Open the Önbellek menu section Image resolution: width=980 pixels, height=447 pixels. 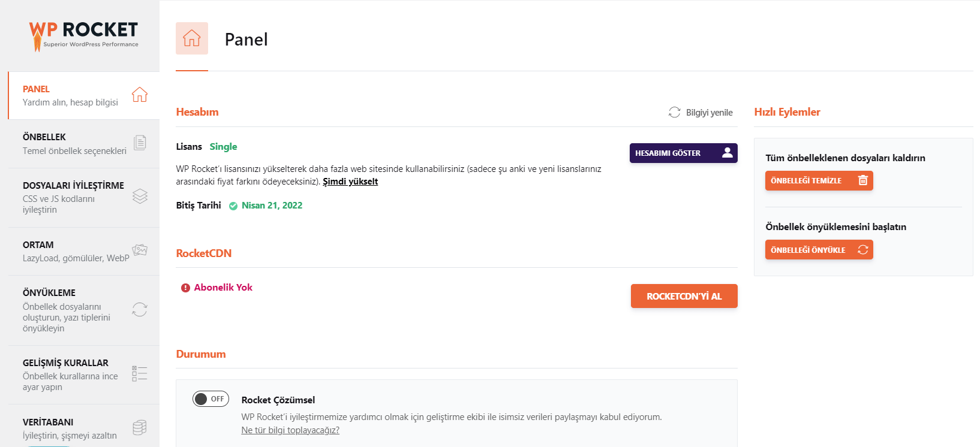tap(74, 144)
